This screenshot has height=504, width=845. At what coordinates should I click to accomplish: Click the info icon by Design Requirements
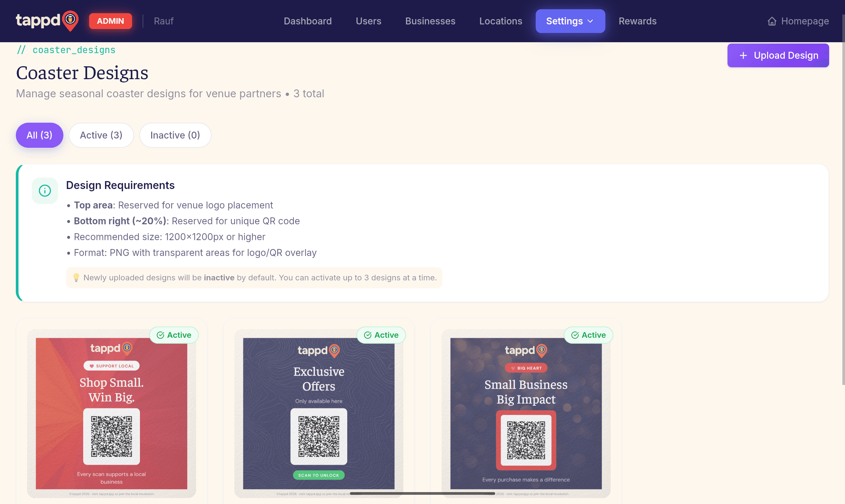point(45,191)
